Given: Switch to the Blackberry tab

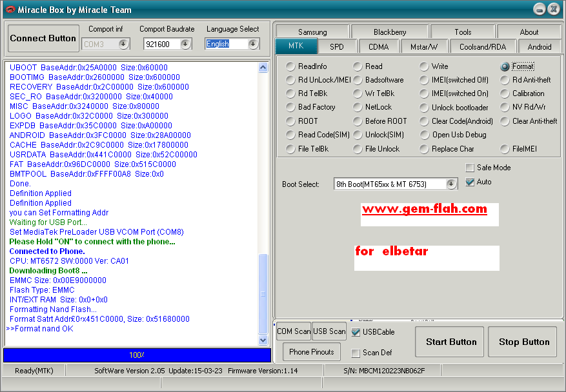Looking at the screenshot, I should pos(390,32).
